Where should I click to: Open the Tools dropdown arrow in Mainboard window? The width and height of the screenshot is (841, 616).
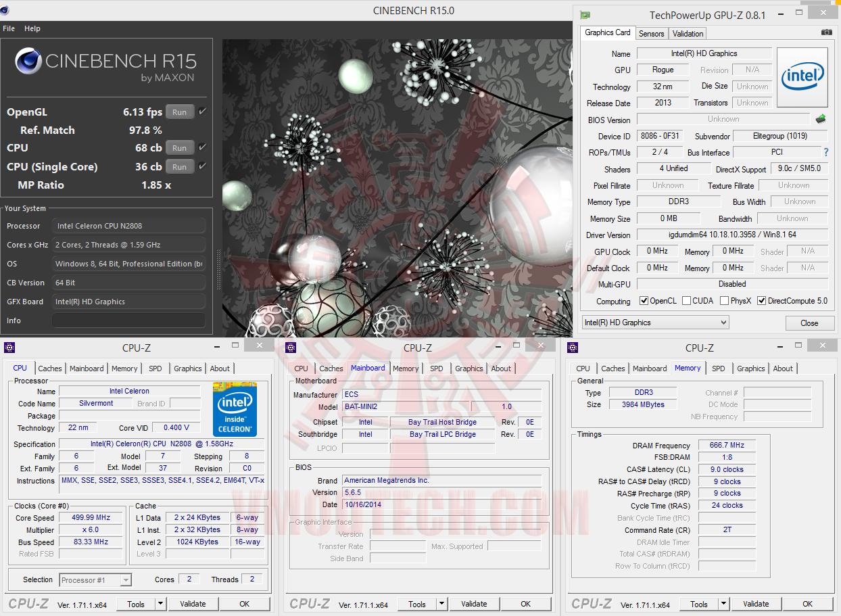coord(441,604)
